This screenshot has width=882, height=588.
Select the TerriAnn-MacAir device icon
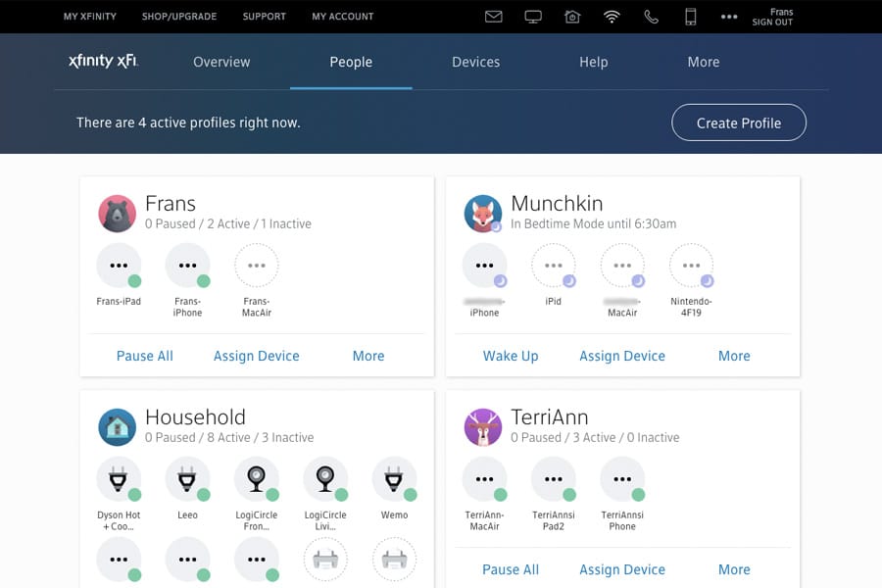click(484, 479)
